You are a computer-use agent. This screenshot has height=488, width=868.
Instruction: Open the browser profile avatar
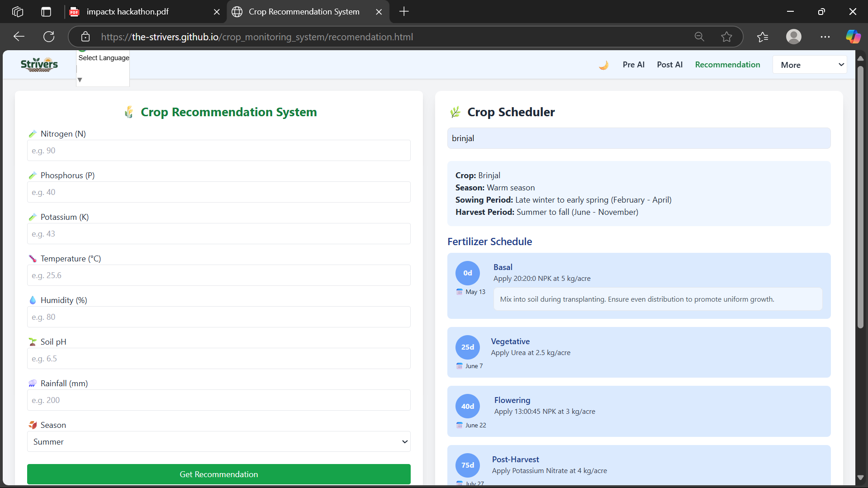[x=794, y=37]
